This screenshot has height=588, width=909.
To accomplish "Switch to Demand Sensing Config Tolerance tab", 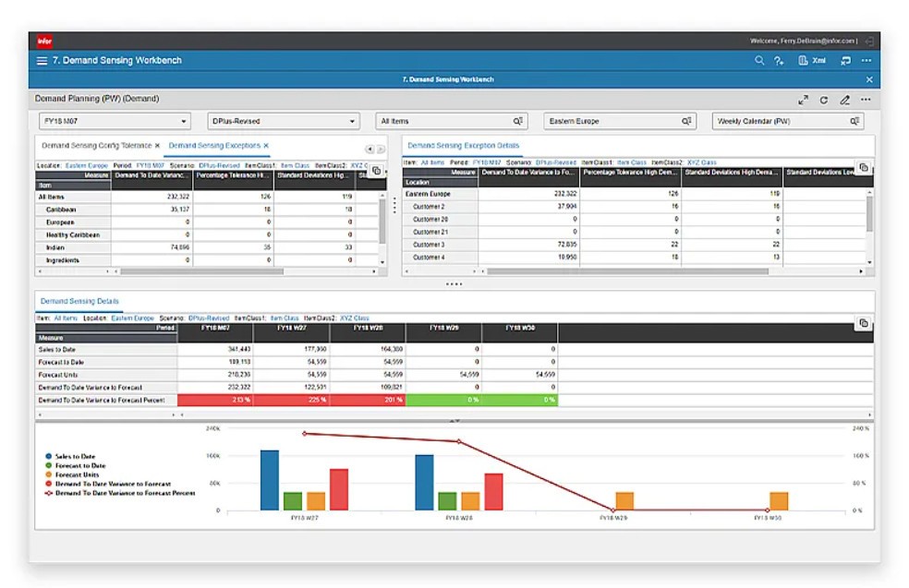I will click(x=95, y=145).
